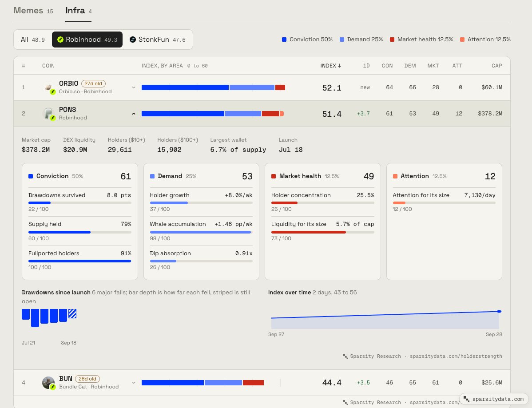
Task: Click the ORBIO index value 52.1
Action: click(332, 88)
